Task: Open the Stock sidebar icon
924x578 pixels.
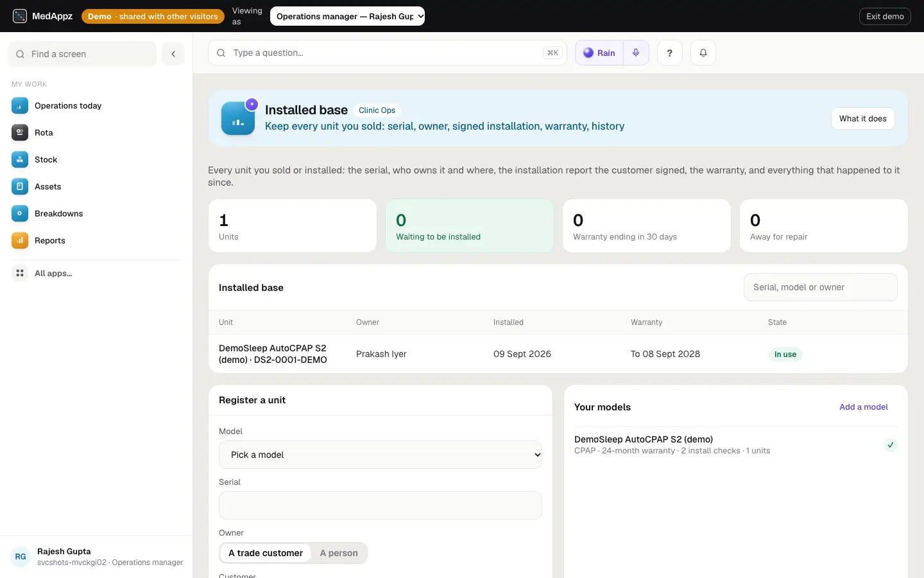Action: (20, 160)
